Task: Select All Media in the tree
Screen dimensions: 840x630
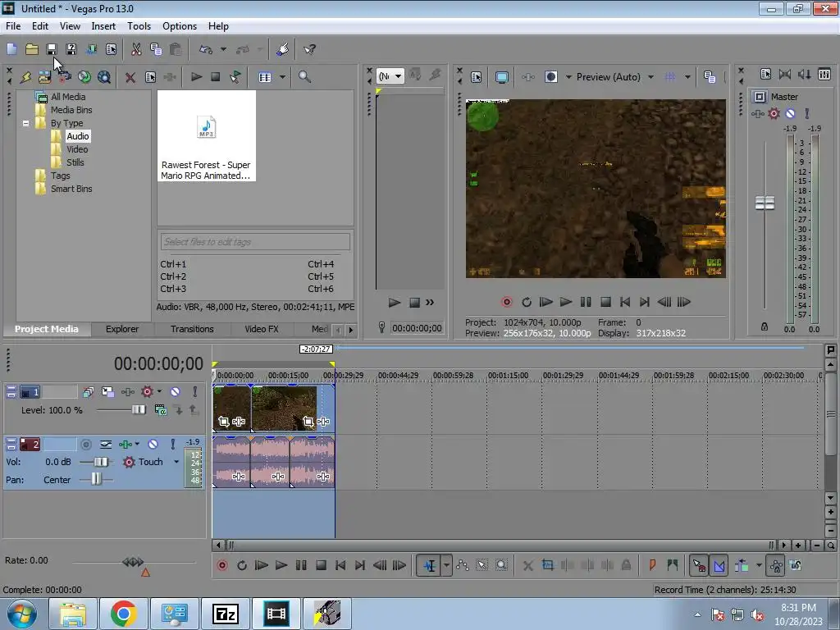Action: click(68, 97)
